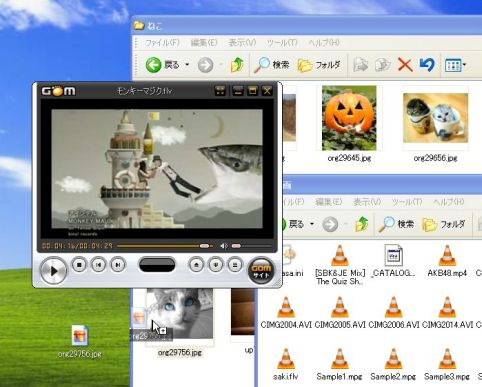Open 表示(V) menu in ねこ window
Viewport: 482px width, 387px height.
(242, 43)
